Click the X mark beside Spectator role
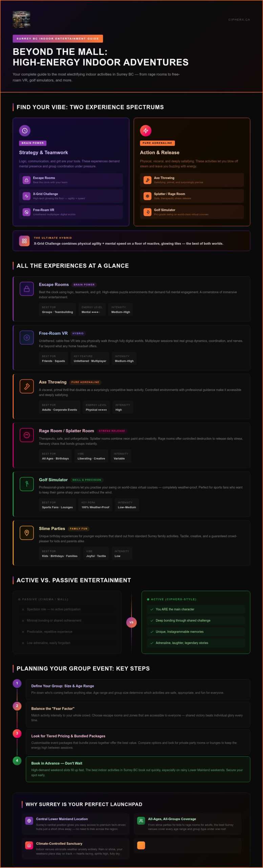This screenshot has width=263, height=868. (23, 609)
